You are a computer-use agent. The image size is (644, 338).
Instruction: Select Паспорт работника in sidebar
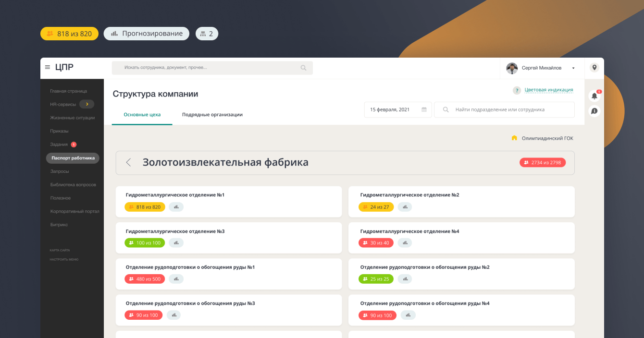click(x=73, y=158)
